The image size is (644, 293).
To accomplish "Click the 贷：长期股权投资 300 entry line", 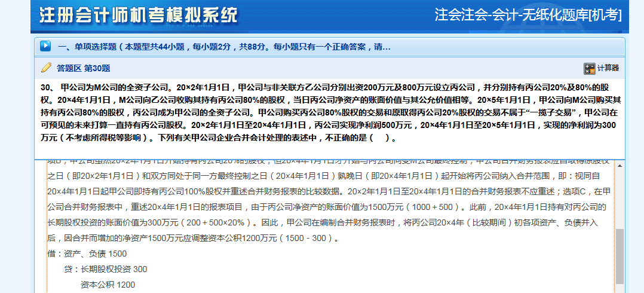I will point(105,269).
